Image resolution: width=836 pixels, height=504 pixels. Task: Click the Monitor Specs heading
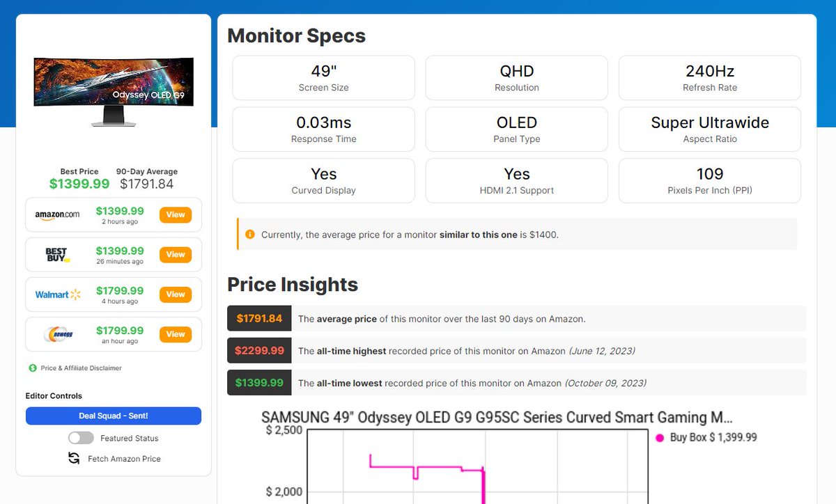click(296, 36)
